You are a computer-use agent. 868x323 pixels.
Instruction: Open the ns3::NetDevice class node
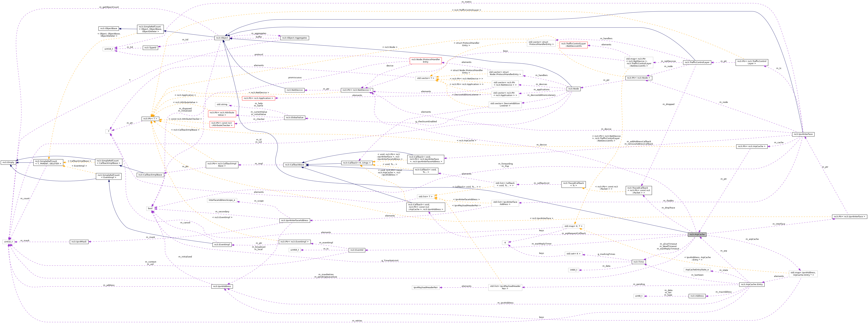tap(295, 90)
